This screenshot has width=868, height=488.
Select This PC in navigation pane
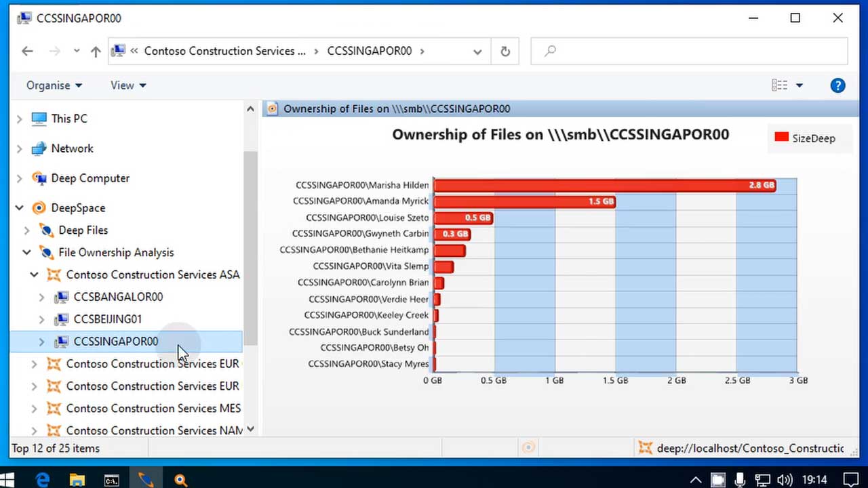[69, 119]
